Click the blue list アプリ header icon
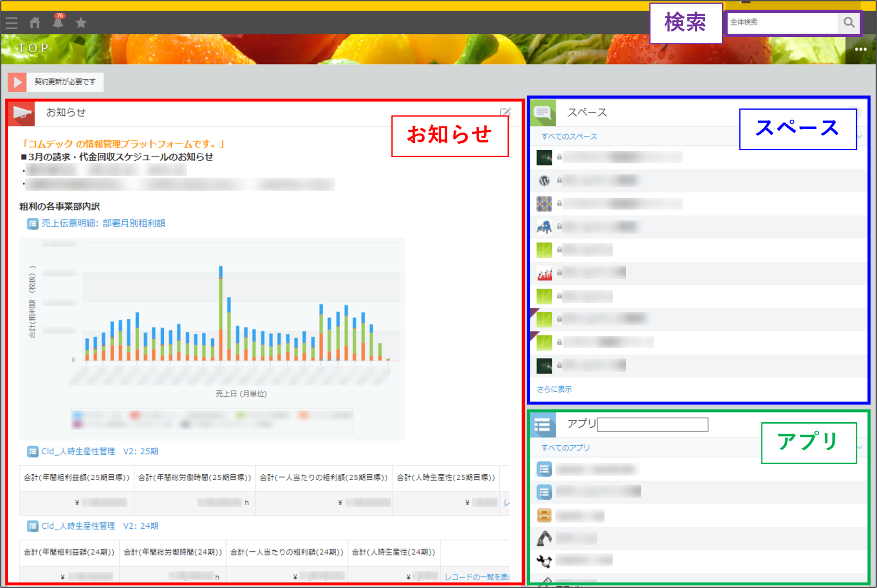Viewport: 877px width, 588px height. (543, 425)
